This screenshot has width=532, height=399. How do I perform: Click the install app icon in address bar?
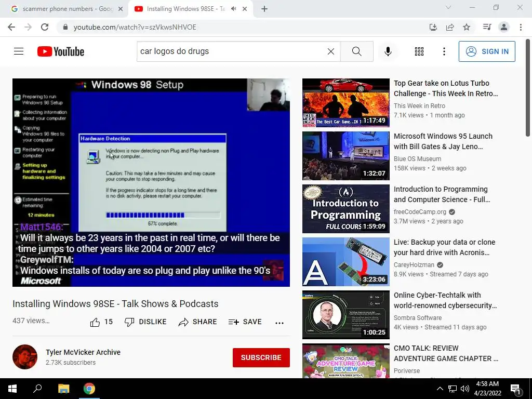(433, 27)
